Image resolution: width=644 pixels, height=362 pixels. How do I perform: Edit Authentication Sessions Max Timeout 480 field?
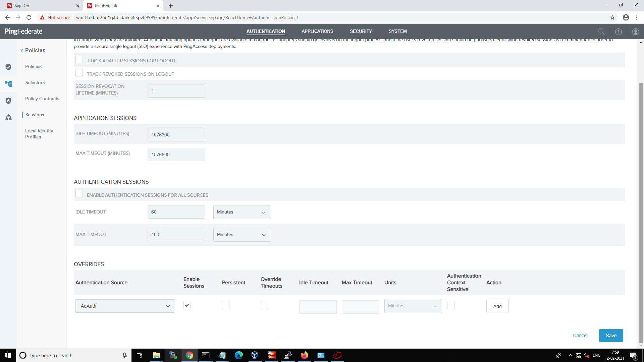coord(176,234)
